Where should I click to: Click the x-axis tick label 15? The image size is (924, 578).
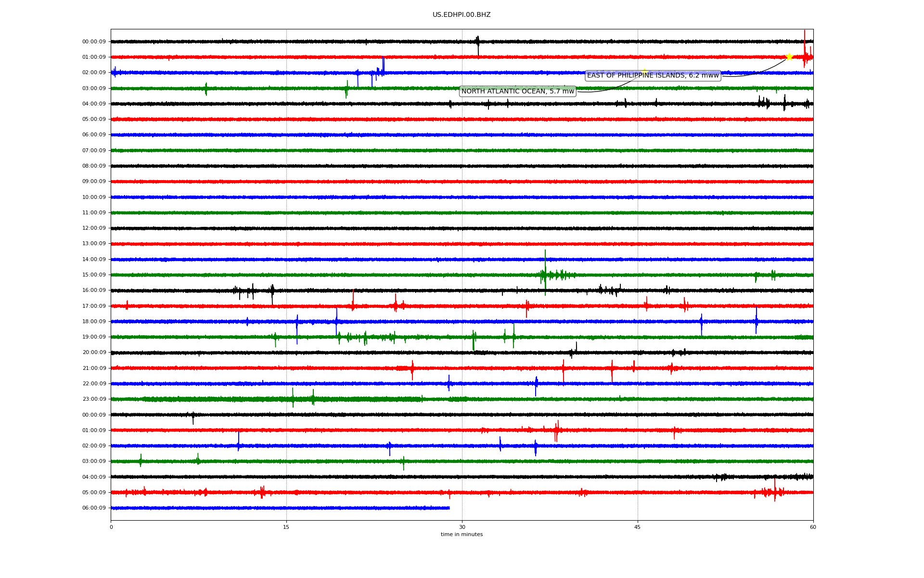(x=286, y=527)
